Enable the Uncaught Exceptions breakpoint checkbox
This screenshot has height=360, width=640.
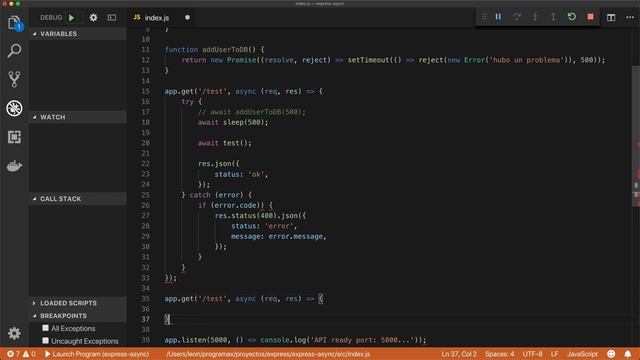[45, 340]
